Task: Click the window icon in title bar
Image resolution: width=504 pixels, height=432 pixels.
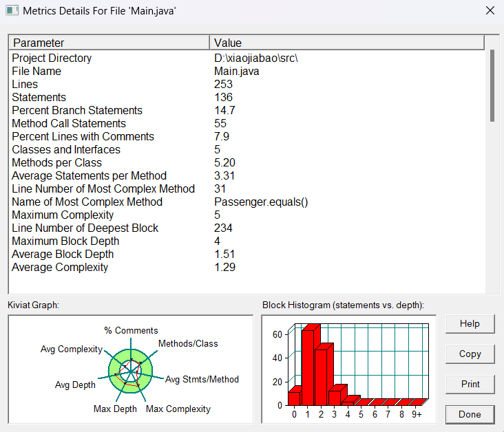Action: tap(12, 10)
